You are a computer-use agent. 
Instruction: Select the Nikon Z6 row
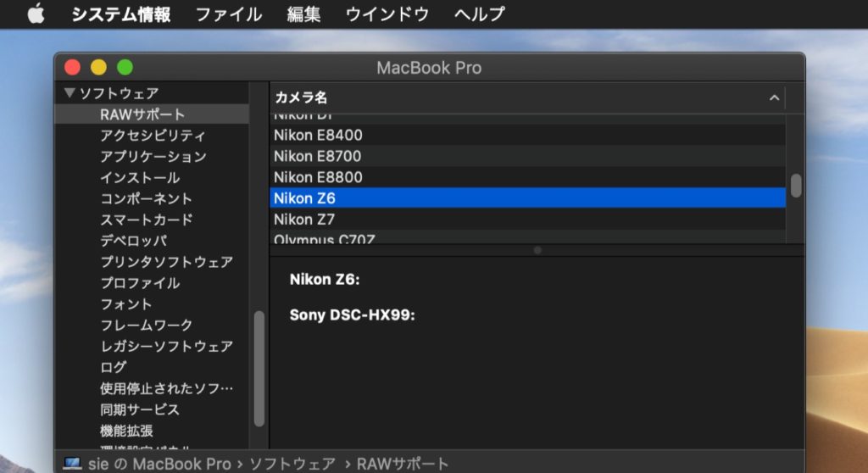point(527,198)
